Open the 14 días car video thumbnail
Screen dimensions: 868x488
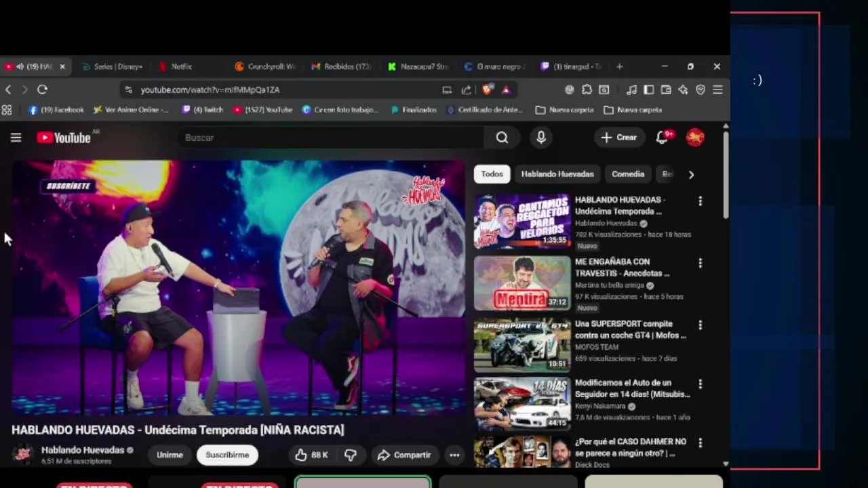click(x=522, y=404)
